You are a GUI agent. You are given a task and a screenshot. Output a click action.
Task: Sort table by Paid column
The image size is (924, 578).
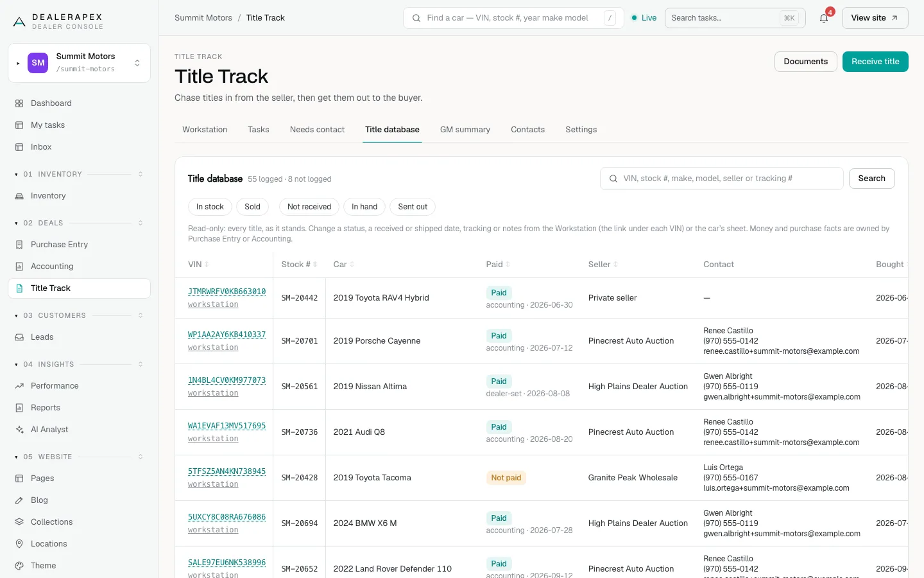pos(498,265)
